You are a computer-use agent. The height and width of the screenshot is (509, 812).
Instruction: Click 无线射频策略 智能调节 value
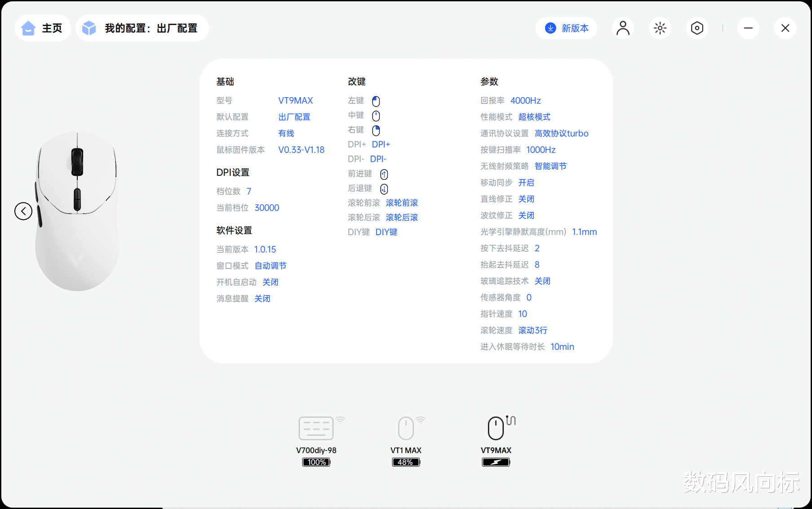550,166
